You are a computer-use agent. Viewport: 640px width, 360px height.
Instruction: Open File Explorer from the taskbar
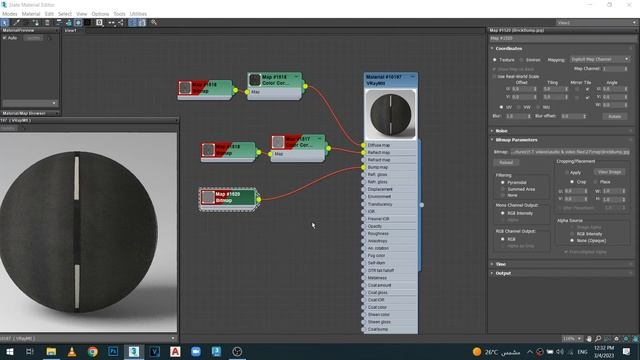(51, 352)
